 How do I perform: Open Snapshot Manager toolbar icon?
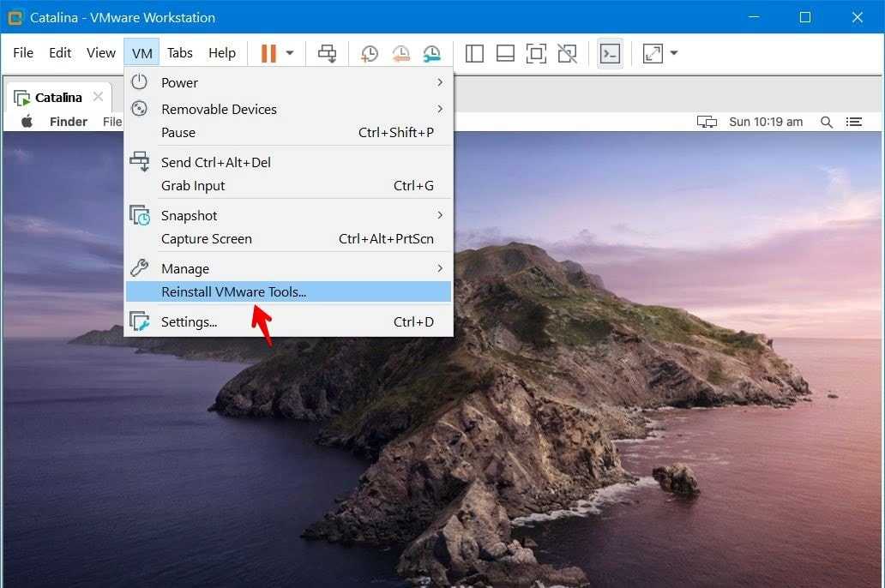click(431, 54)
